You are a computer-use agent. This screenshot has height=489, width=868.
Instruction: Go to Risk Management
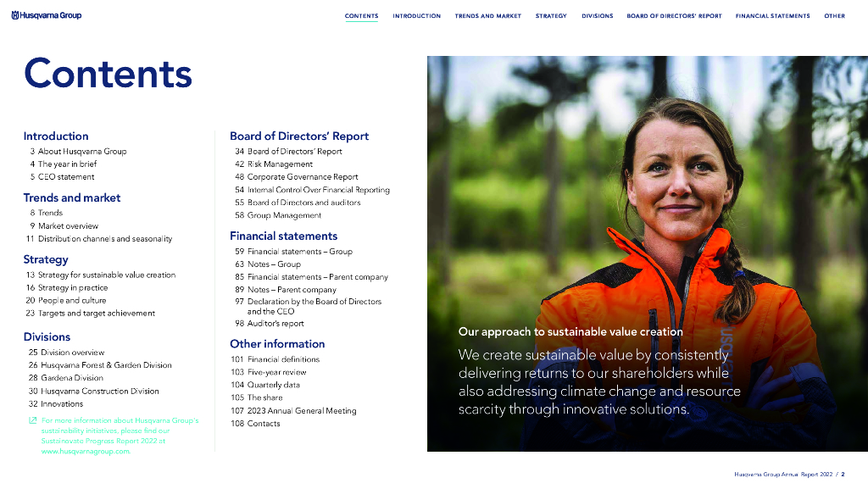coord(274,164)
